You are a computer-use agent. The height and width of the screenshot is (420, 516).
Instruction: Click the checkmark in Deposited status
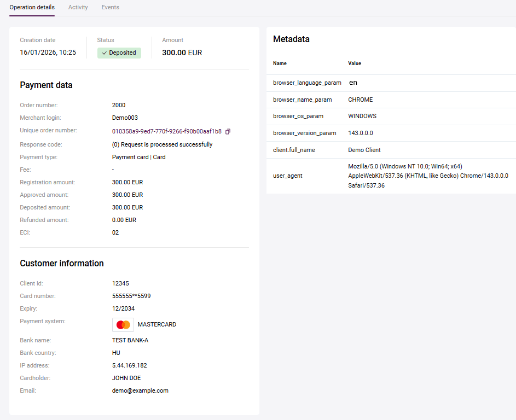[104, 53]
